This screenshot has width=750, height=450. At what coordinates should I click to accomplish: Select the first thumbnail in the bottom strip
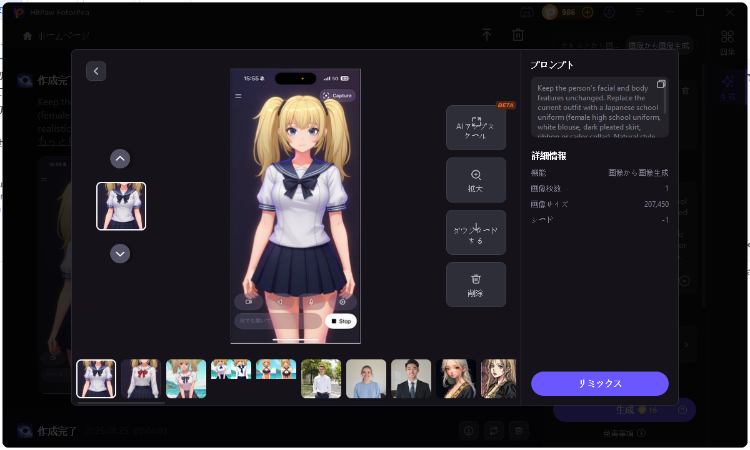(x=96, y=379)
